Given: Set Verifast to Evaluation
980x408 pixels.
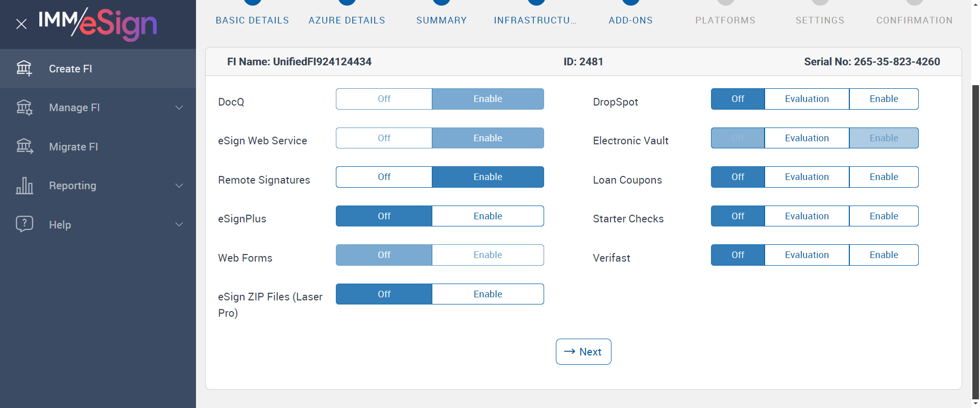Looking at the screenshot, I should (x=807, y=255).
